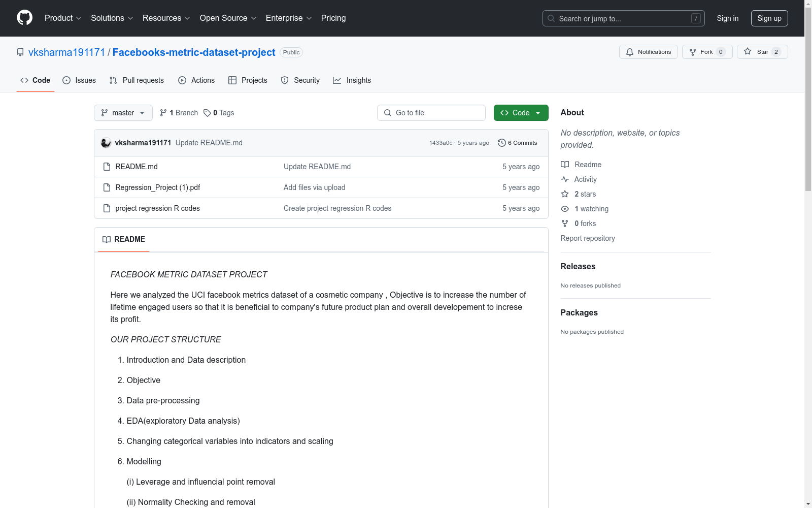The height and width of the screenshot is (508, 812).
Task: Click the file icon next to README.md
Action: tap(107, 167)
